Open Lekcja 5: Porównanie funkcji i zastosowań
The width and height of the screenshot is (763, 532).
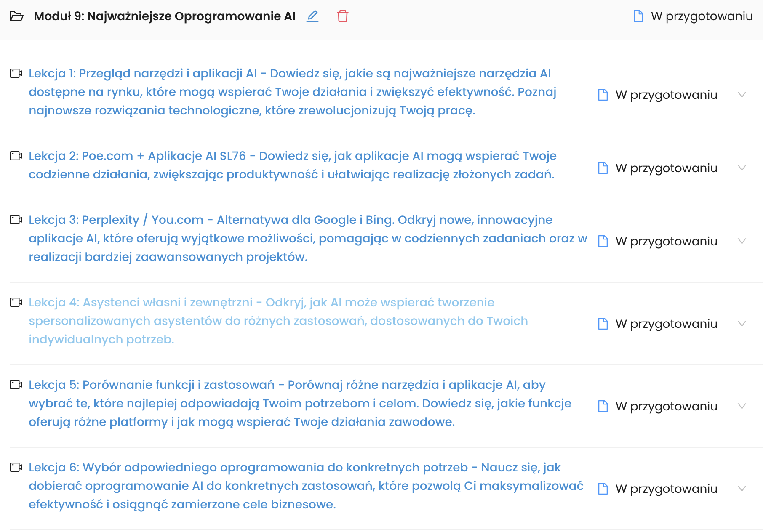300,404
